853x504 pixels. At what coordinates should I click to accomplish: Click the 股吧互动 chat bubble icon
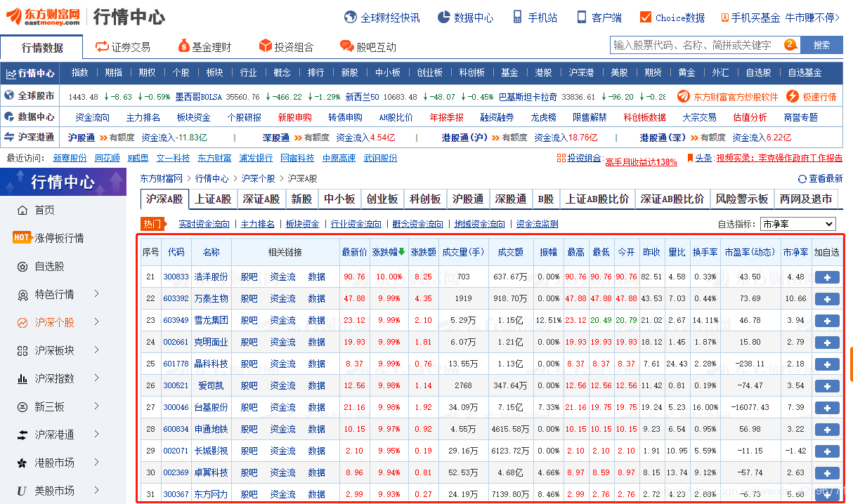346,46
